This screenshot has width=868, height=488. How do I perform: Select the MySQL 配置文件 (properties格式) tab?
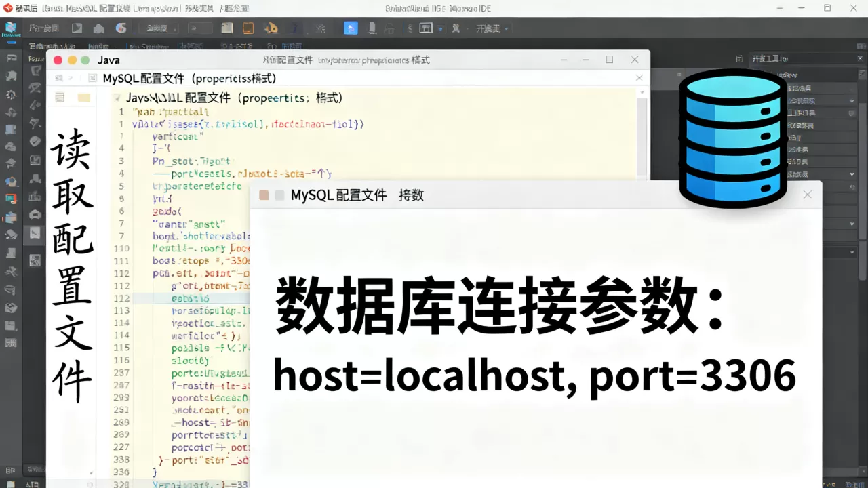coord(189,78)
